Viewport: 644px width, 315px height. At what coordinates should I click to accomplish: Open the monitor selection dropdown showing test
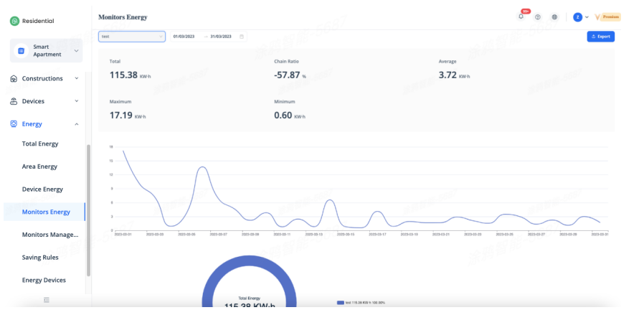131,37
